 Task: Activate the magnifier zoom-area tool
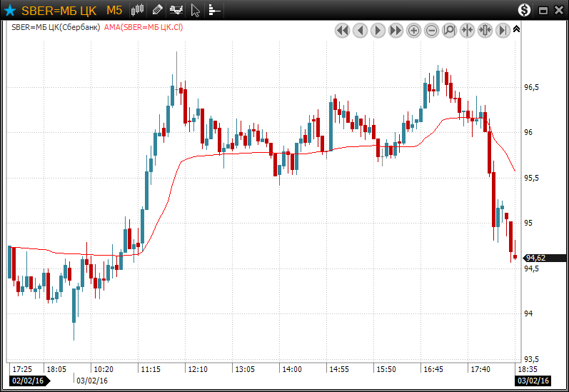click(x=449, y=30)
